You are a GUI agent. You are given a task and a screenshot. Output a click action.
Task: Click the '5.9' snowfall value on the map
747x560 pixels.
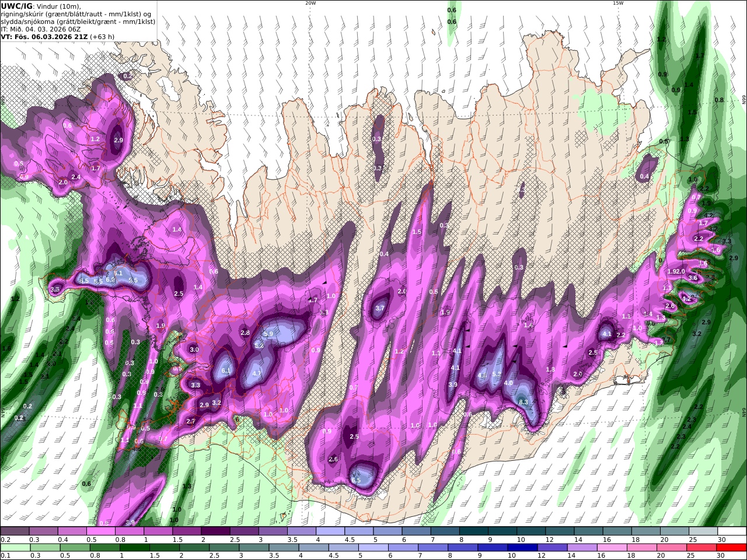tap(268, 334)
